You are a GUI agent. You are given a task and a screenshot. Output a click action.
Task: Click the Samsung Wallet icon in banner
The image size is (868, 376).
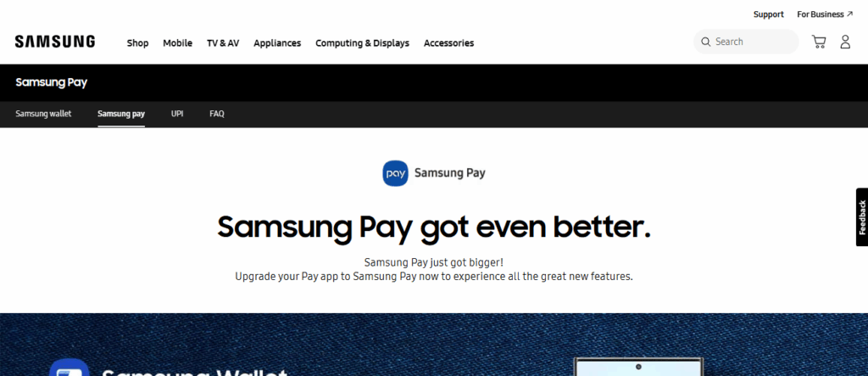[x=70, y=368]
